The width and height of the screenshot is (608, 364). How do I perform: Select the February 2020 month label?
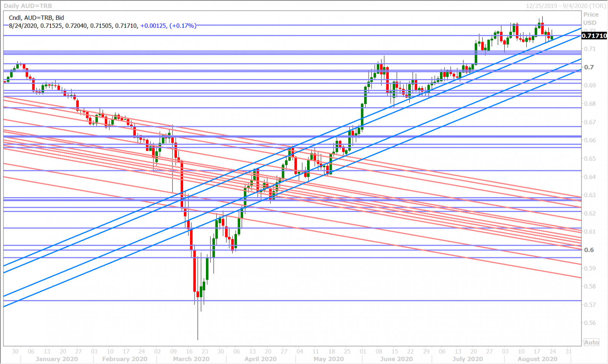(125, 359)
